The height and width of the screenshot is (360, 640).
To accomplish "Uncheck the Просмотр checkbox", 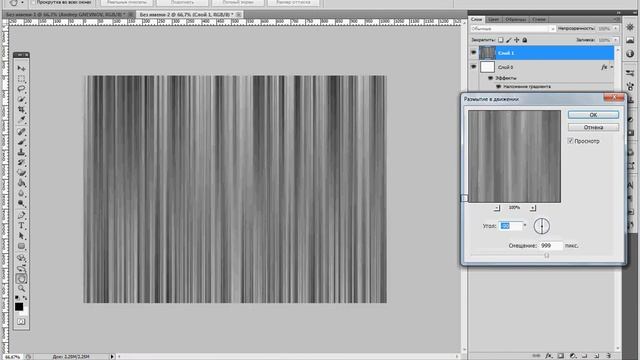I will click(571, 141).
